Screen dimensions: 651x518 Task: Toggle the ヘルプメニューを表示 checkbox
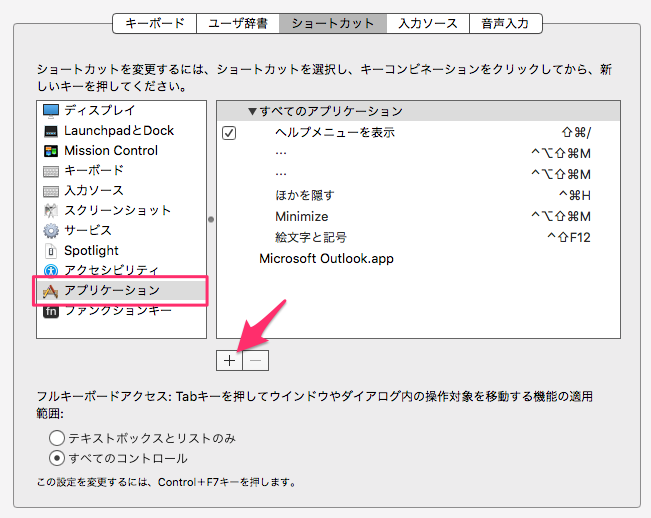click(x=229, y=133)
